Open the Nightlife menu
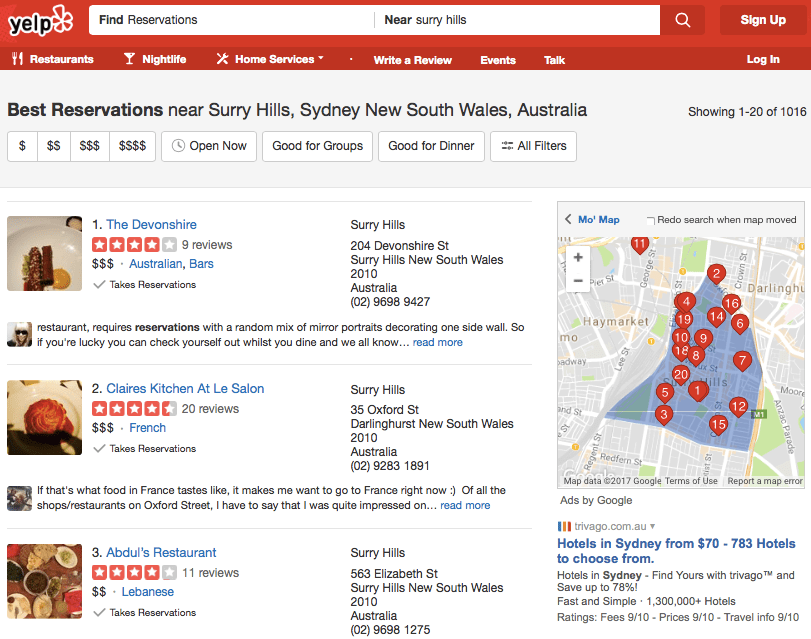The image size is (811, 639). tap(155, 59)
